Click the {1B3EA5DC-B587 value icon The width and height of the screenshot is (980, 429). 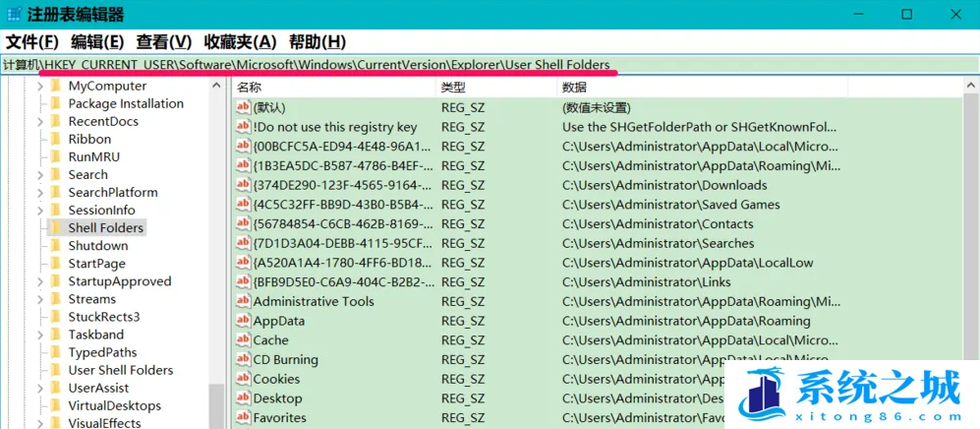coord(243,165)
